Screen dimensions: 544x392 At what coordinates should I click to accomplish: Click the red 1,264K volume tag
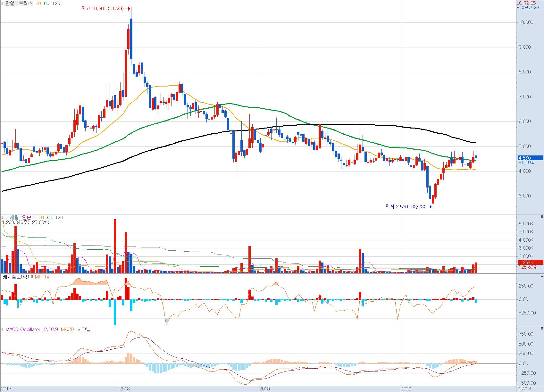530,262
